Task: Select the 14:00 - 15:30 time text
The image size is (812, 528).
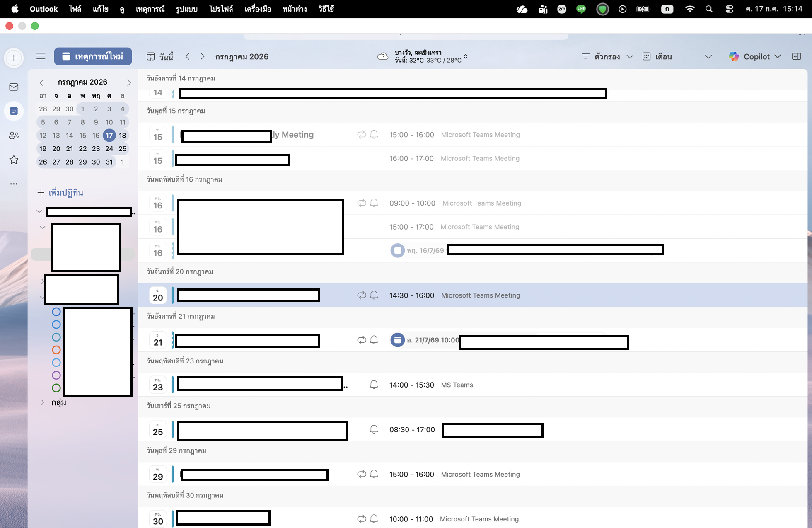Action: tap(412, 385)
